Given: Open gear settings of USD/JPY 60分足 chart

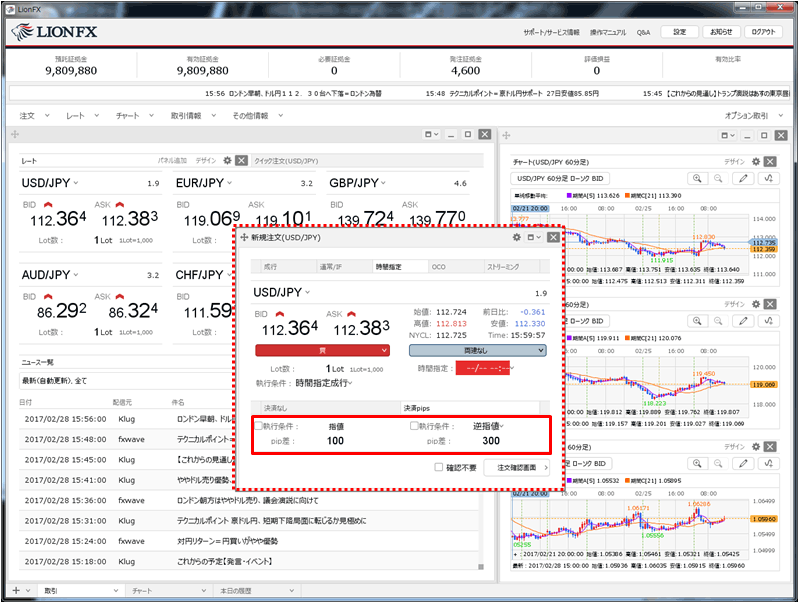Looking at the screenshot, I should tap(756, 162).
